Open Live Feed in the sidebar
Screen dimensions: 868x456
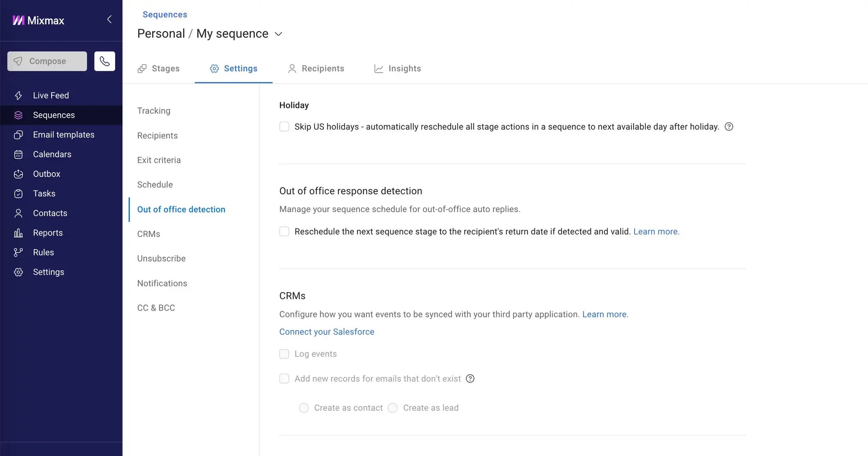click(61, 95)
